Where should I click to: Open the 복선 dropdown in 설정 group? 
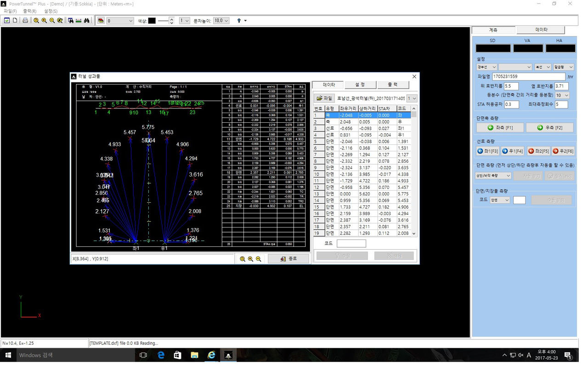coord(543,67)
